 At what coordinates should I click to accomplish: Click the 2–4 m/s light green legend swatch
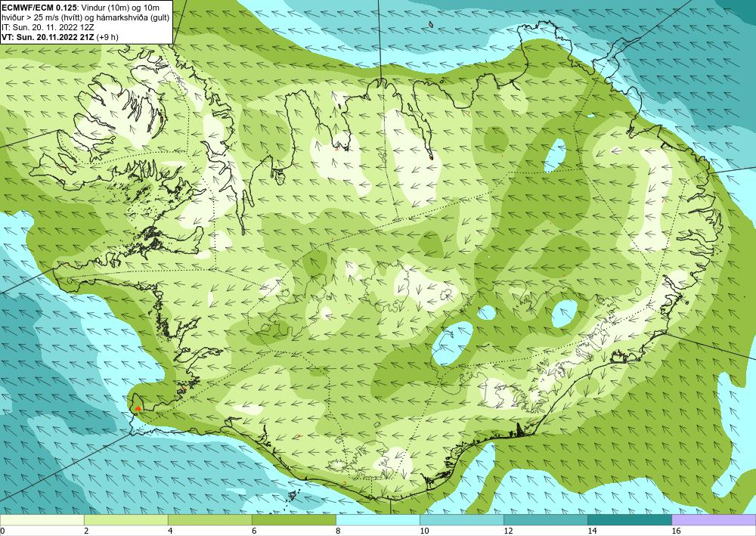pyautogui.click(x=125, y=520)
